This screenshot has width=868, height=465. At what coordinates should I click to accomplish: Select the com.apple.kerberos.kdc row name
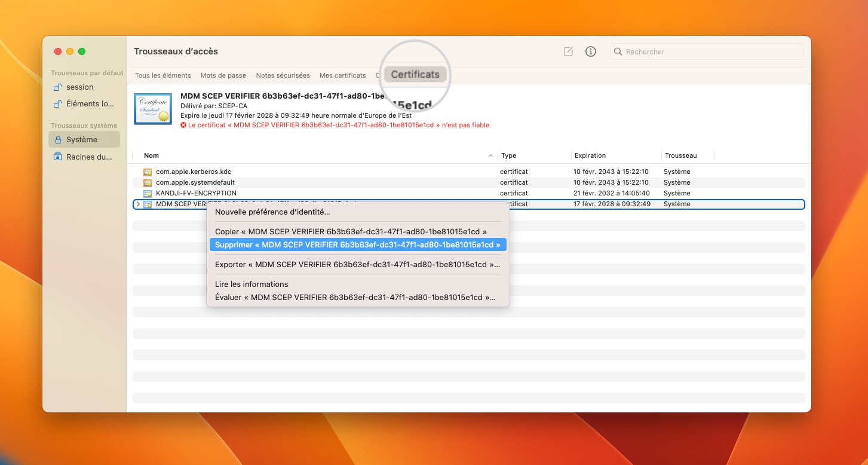[194, 172]
